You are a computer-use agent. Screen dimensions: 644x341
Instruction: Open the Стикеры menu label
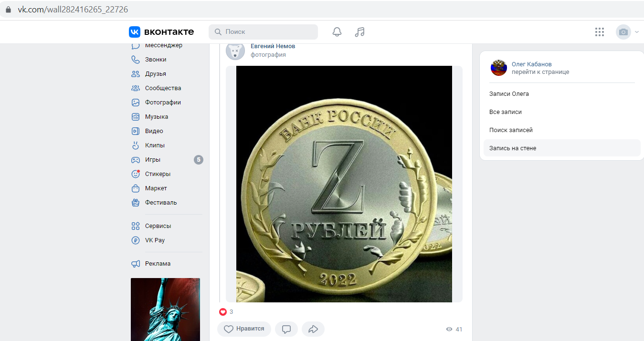tap(158, 174)
